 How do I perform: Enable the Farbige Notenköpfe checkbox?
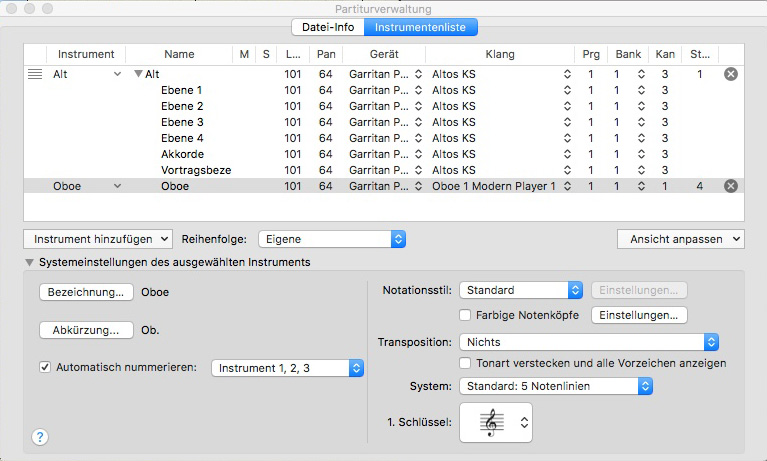[466, 316]
